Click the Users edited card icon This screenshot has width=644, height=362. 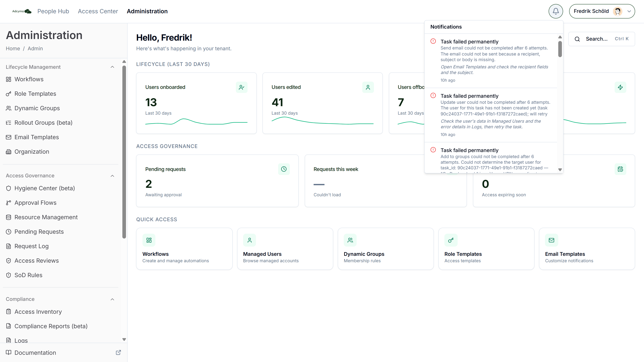coord(368,87)
